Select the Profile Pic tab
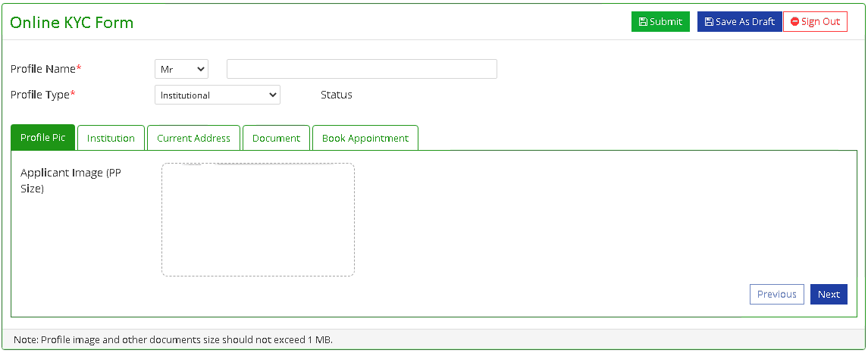 43,138
